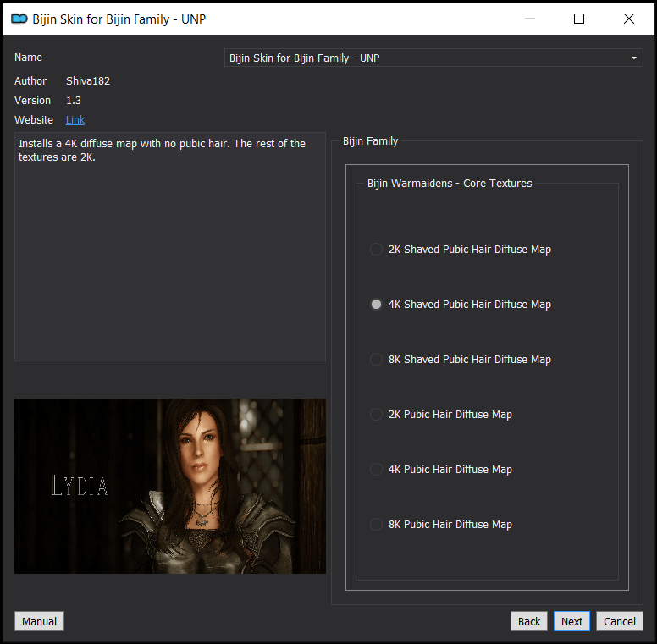Select 4K Shaved Pubic Hair Diffuse Map option
Screen dimensions: 657x644
coord(461,304)
